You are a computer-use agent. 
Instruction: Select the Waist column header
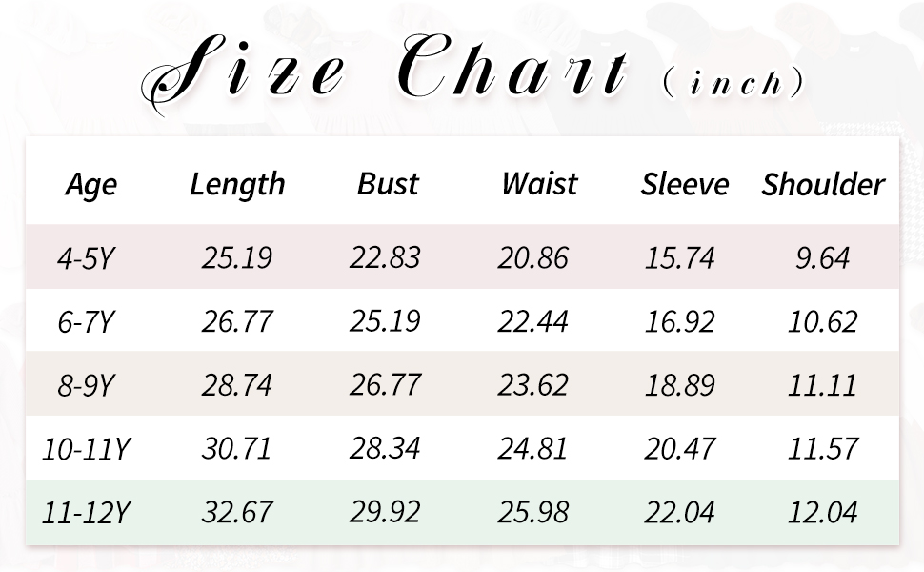click(x=539, y=184)
